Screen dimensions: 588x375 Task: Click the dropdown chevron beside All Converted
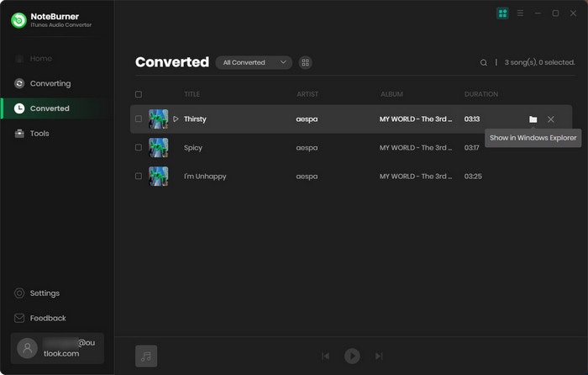click(x=283, y=62)
